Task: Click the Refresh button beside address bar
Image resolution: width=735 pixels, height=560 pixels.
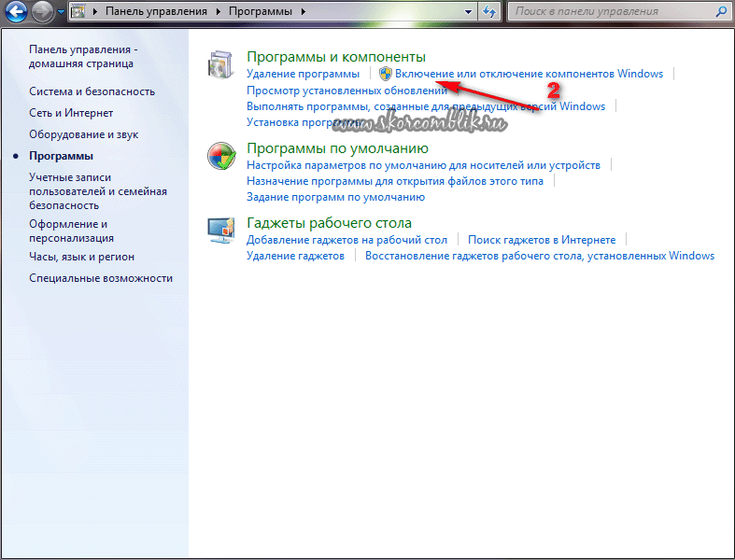Action: 488,12
